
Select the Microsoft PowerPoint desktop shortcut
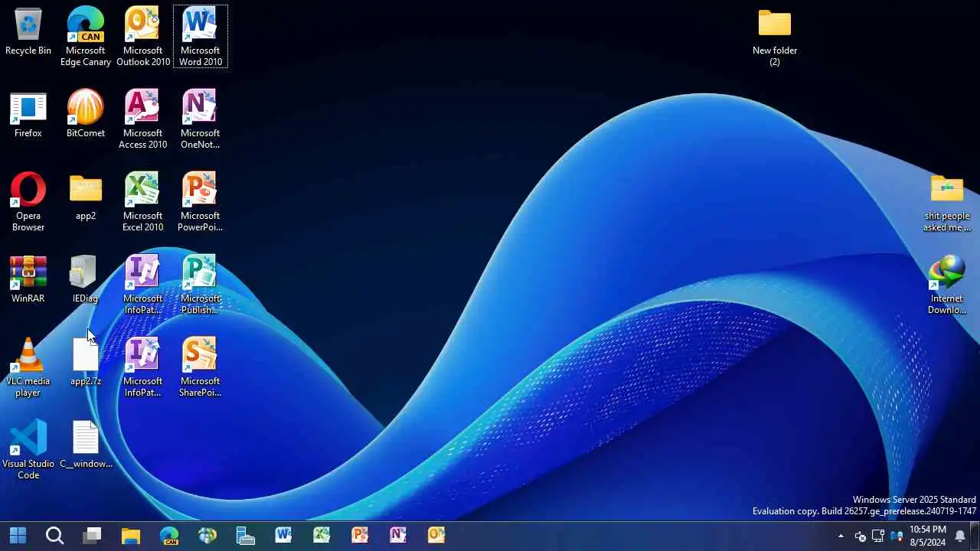click(201, 201)
